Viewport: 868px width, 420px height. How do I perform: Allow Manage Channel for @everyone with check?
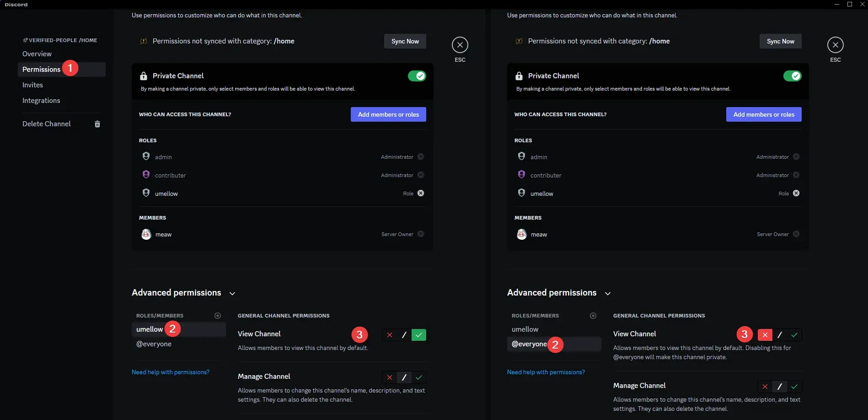coord(794,387)
